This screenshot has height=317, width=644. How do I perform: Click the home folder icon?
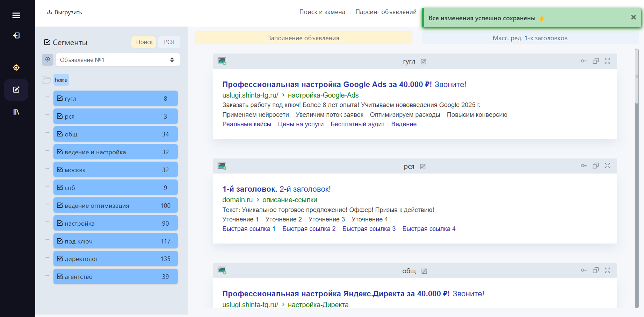(46, 80)
